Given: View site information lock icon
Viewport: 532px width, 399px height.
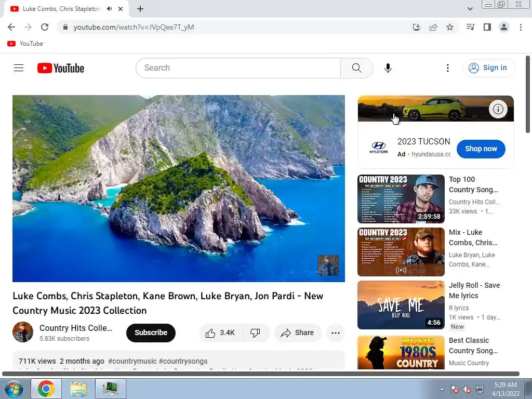Looking at the screenshot, I should coord(65,27).
